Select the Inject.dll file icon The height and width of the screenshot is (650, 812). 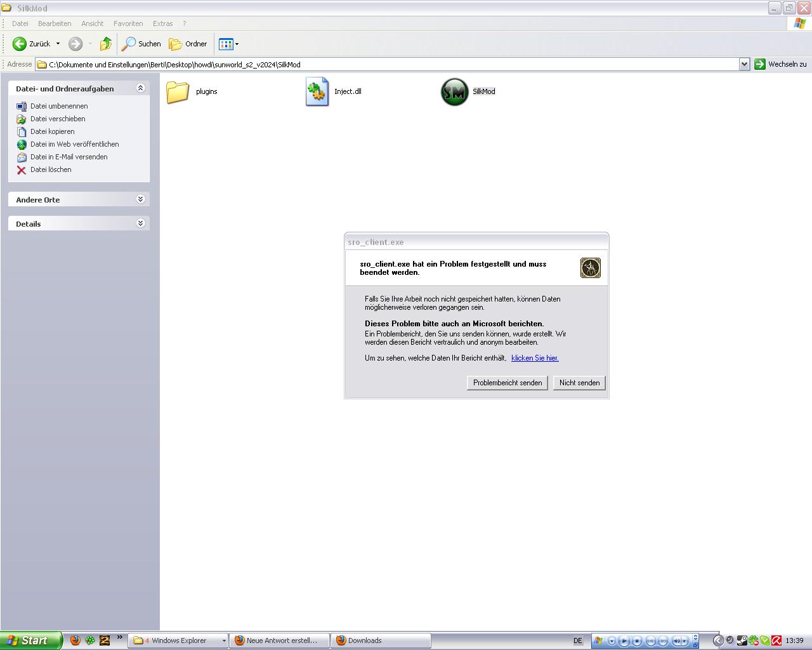(x=317, y=92)
